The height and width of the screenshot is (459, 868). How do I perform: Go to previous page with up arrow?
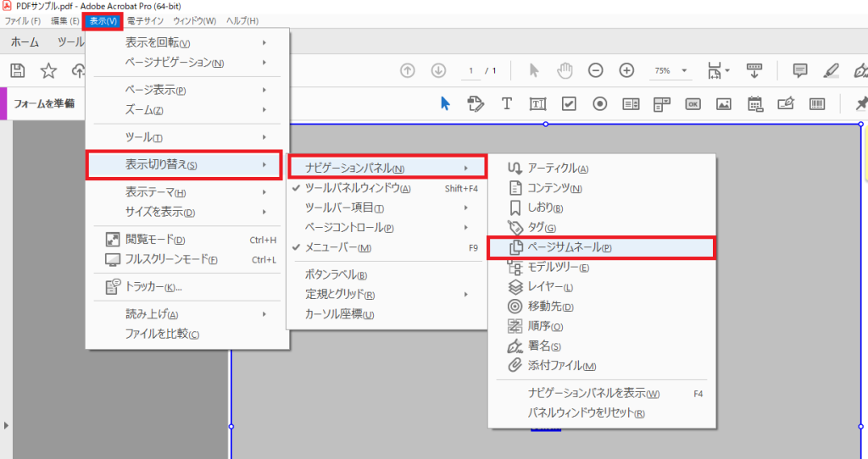click(x=408, y=71)
